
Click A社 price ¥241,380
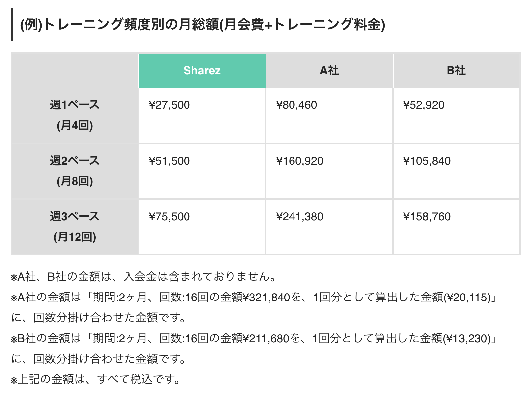click(x=299, y=217)
